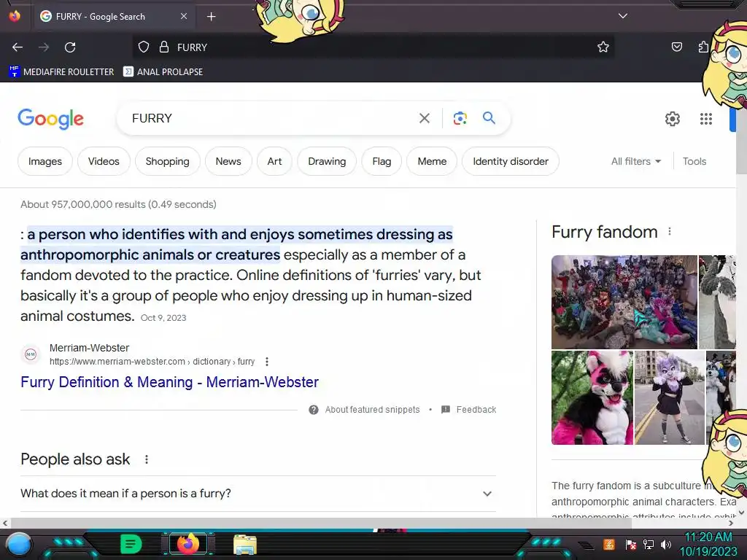The image size is (747, 560).
Task: Open the green notes app in taskbar
Action: [x=131, y=544]
